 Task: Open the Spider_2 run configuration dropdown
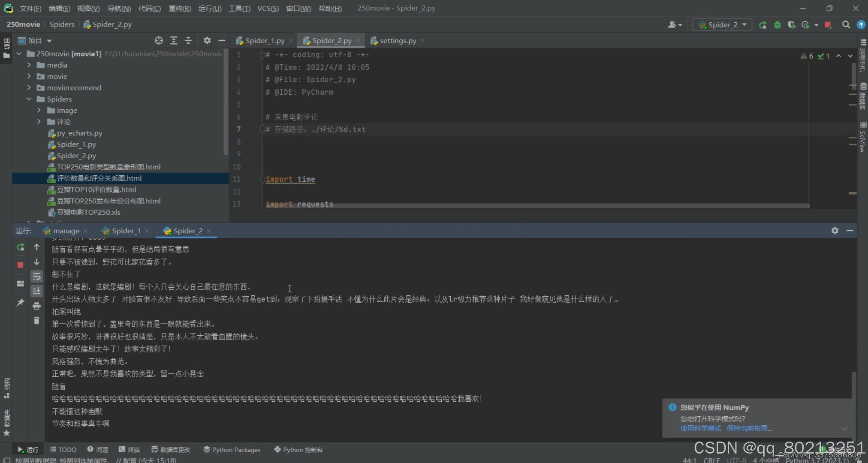coord(722,24)
